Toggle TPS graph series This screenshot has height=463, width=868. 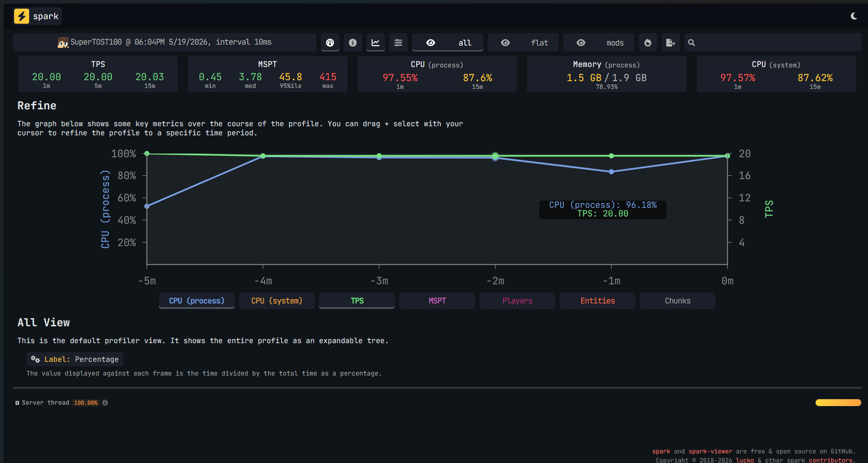[357, 301]
